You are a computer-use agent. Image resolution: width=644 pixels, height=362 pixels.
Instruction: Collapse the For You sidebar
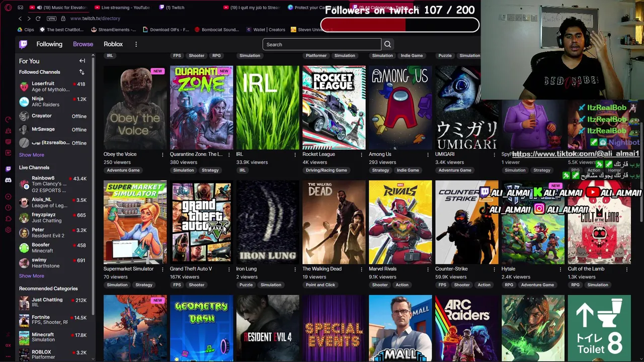point(82,61)
